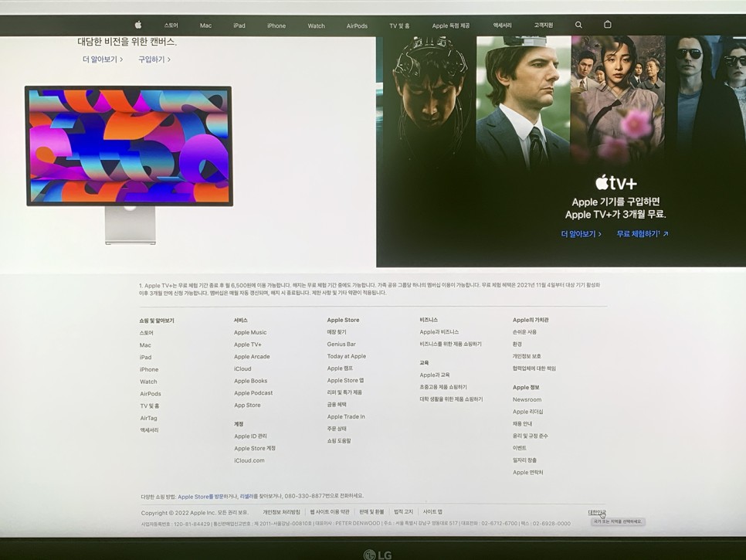Open footer link App Store
746x560 pixels.
point(247,406)
